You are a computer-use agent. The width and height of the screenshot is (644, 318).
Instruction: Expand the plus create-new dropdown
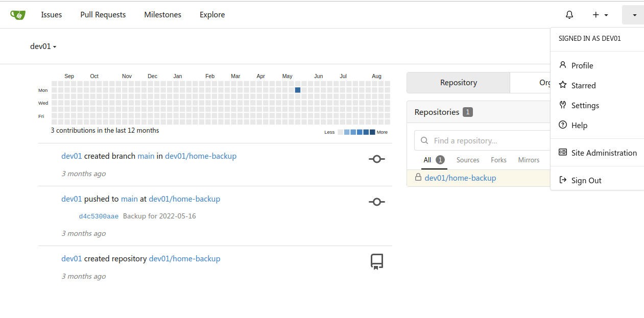pyautogui.click(x=600, y=15)
